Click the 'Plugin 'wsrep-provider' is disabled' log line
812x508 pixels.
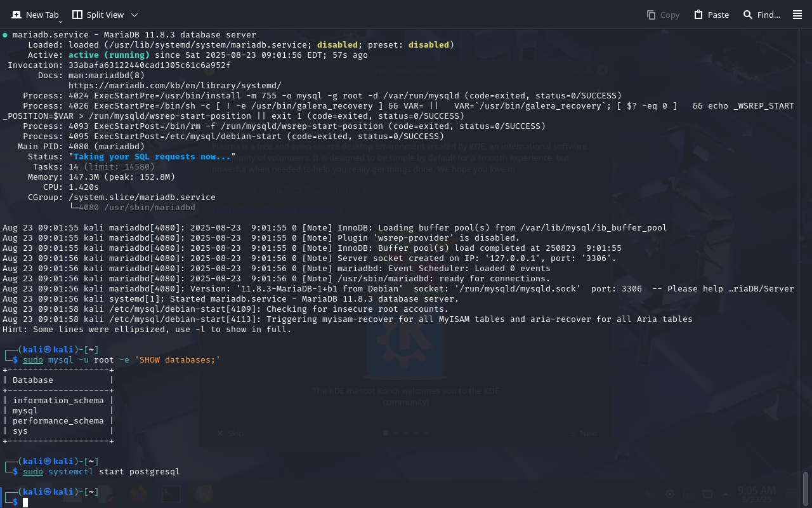tap(261, 238)
